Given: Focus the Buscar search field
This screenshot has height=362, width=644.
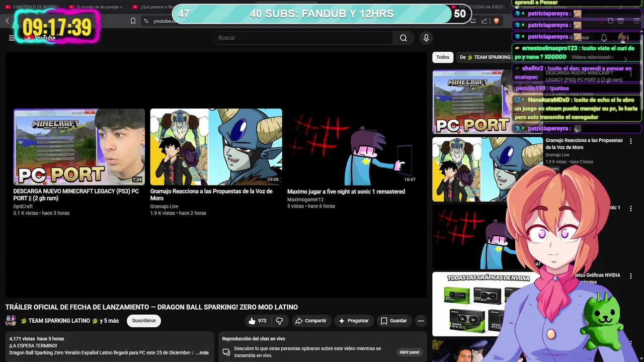Looking at the screenshot, I should [303, 38].
